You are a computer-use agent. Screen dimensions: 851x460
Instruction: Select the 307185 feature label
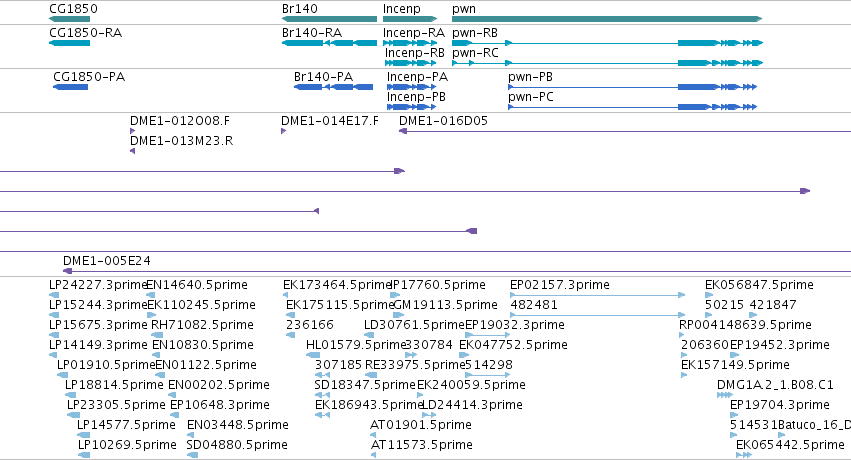tap(338, 365)
